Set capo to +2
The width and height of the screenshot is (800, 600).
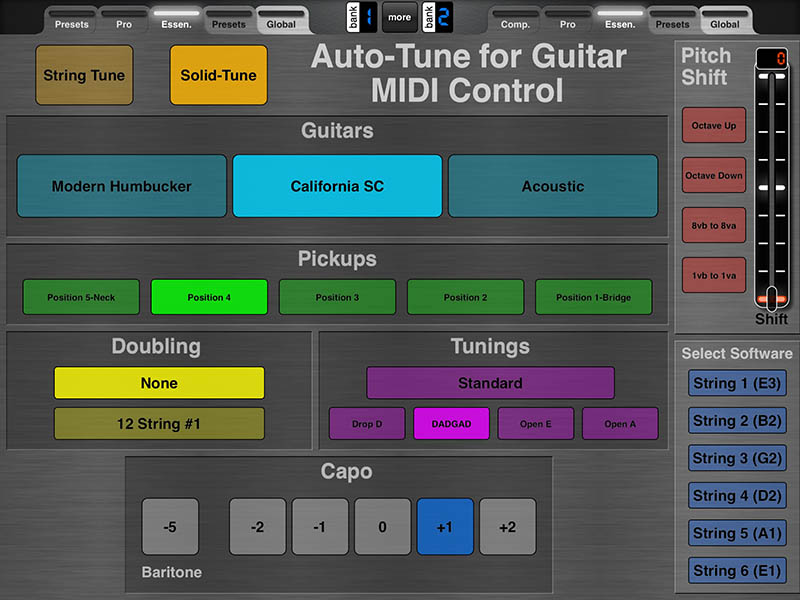click(x=508, y=527)
